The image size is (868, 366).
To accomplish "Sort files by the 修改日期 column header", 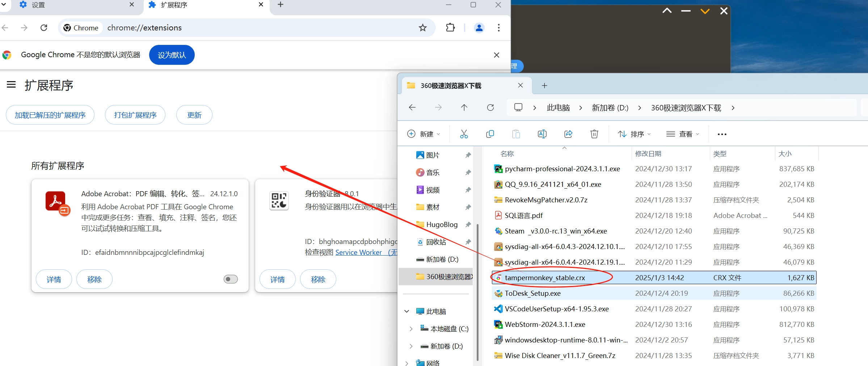I will (648, 154).
